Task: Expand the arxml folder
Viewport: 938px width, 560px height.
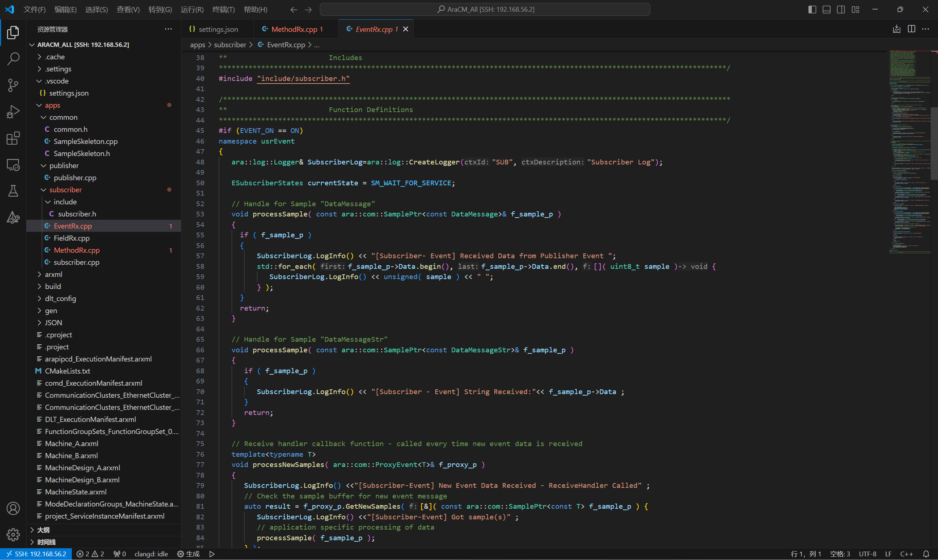Action: (x=53, y=274)
